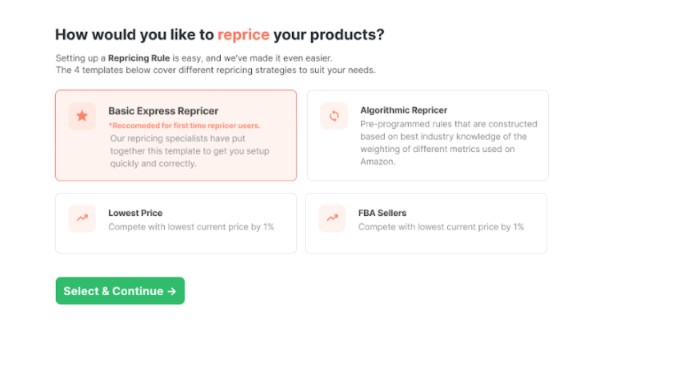Pick the Lowest Price template card

pyautogui.click(x=176, y=223)
